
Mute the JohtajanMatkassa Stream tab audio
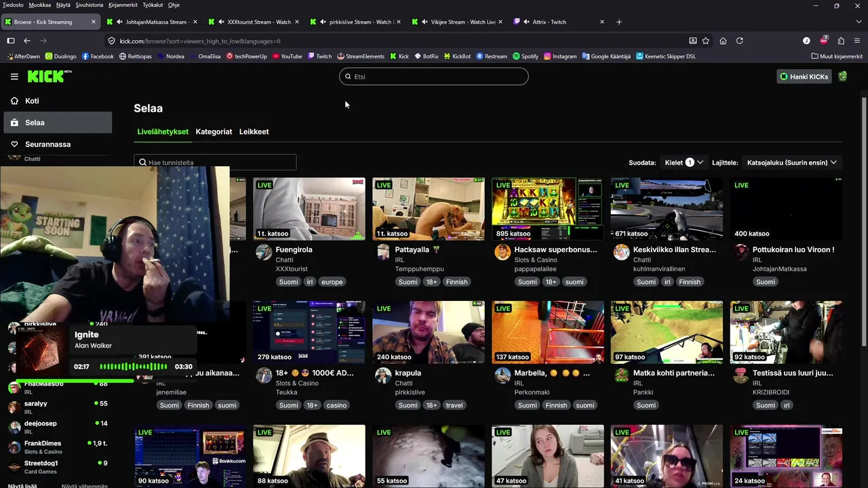point(119,22)
